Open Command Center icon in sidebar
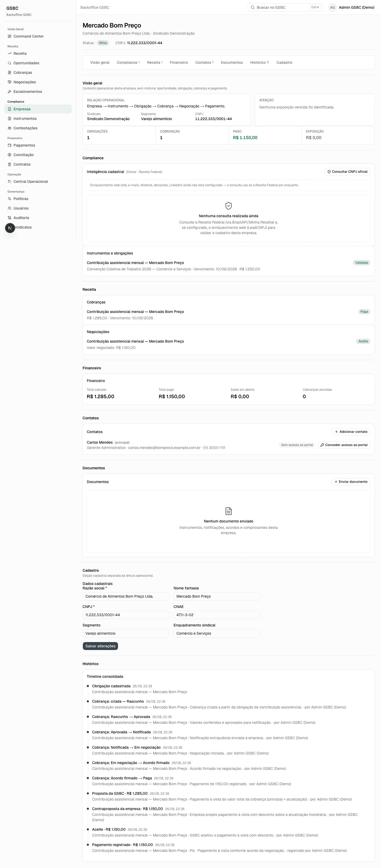Image resolution: width=381 pixels, height=868 pixels. point(10,37)
